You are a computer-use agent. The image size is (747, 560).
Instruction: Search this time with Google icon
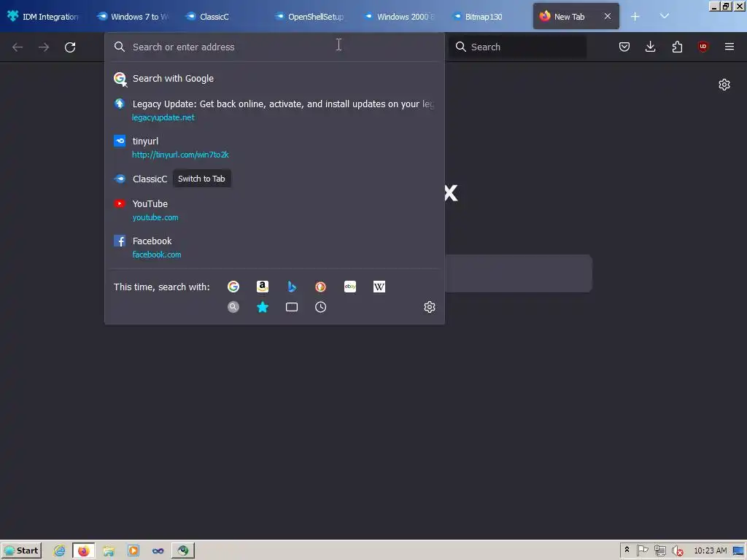(x=233, y=287)
